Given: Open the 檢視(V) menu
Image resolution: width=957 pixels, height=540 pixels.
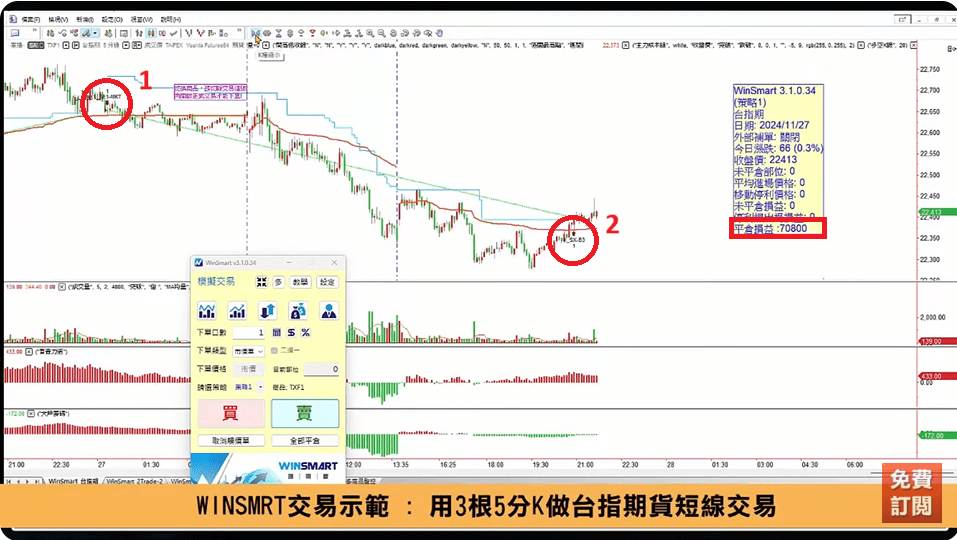Looking at the screenshot, I should point(58,20).
